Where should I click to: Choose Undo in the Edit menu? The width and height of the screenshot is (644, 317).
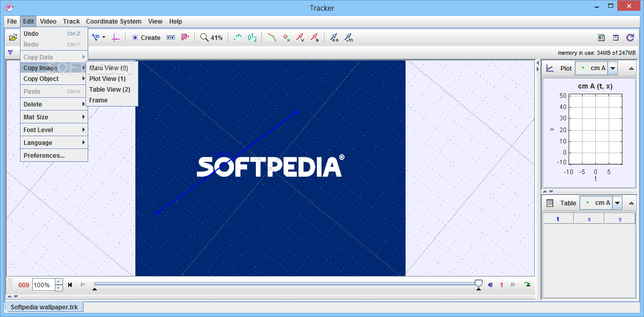coord(54,34)
